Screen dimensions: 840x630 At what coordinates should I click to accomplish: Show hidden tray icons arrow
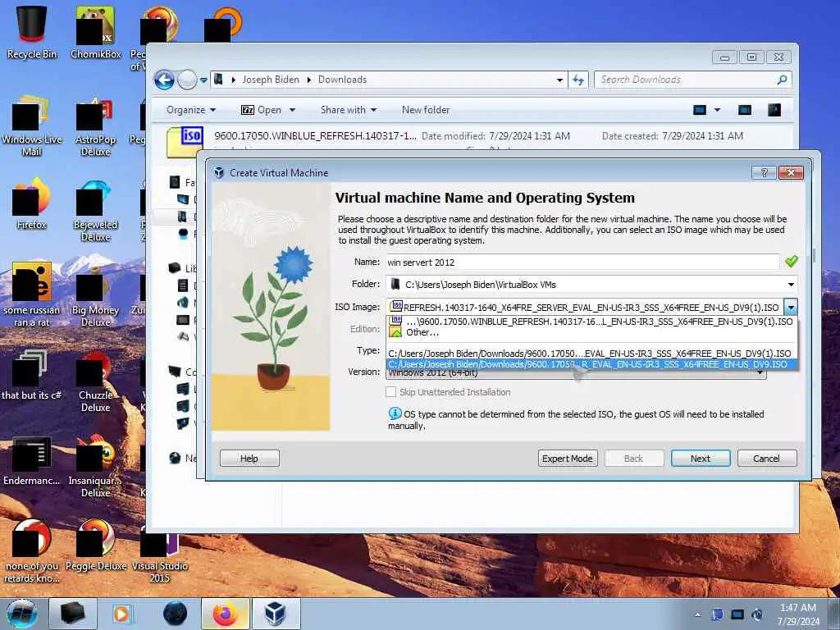[697, 614]
